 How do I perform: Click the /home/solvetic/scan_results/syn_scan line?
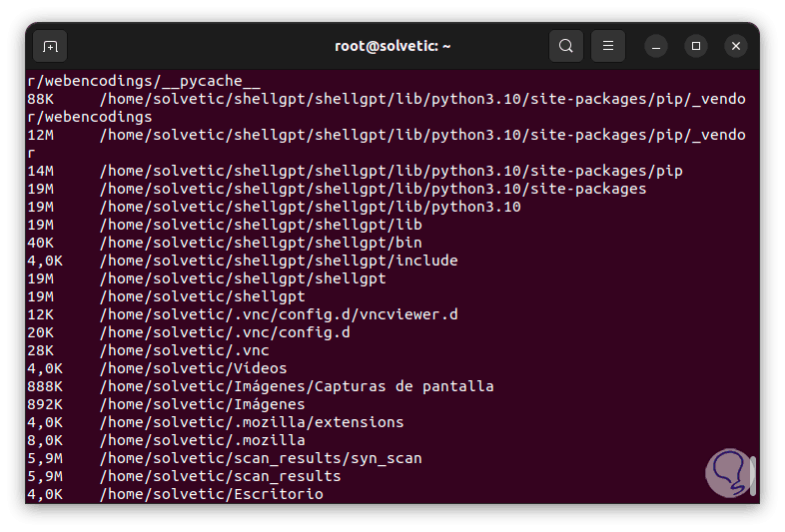pos(260,458)
